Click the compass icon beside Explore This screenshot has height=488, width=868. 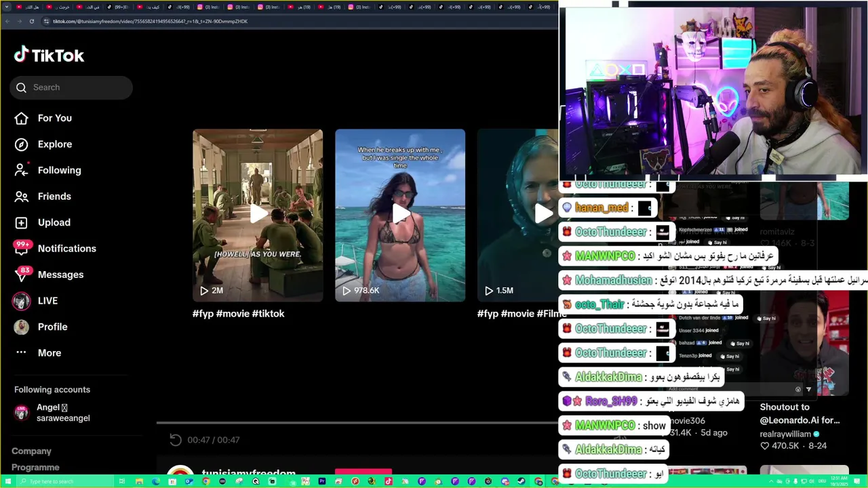click(x=22, y=144)
